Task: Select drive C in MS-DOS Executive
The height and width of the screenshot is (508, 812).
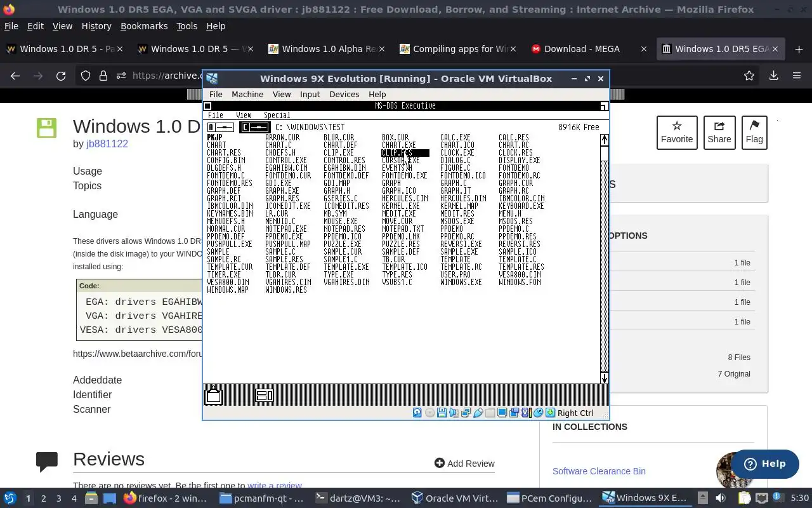Action: click(x=254, y=128)
